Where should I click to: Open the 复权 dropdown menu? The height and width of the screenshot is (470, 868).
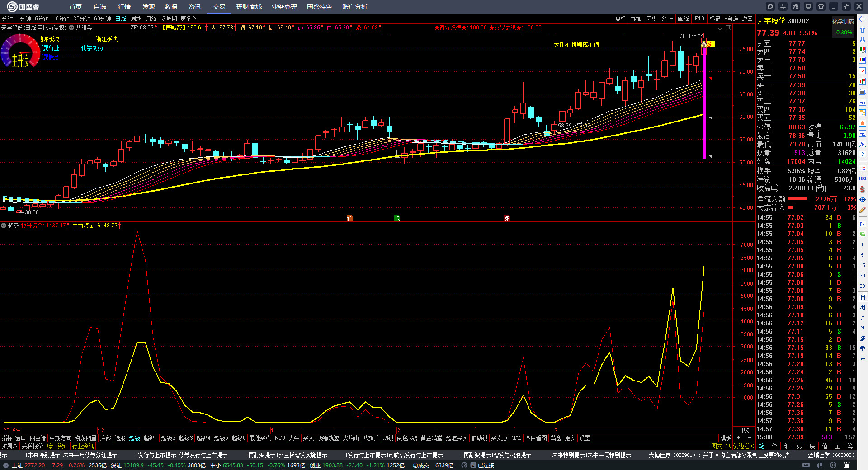(621, 19)
